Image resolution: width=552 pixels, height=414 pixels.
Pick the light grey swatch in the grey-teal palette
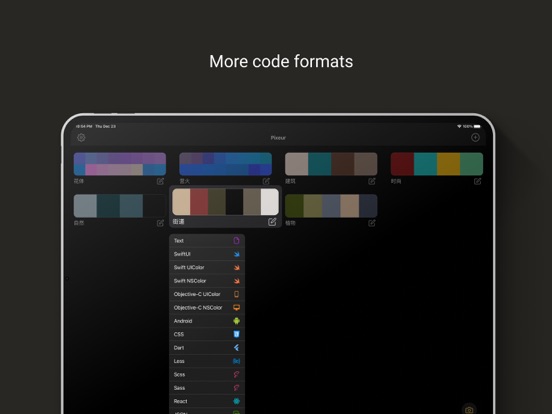click(85, 206)
